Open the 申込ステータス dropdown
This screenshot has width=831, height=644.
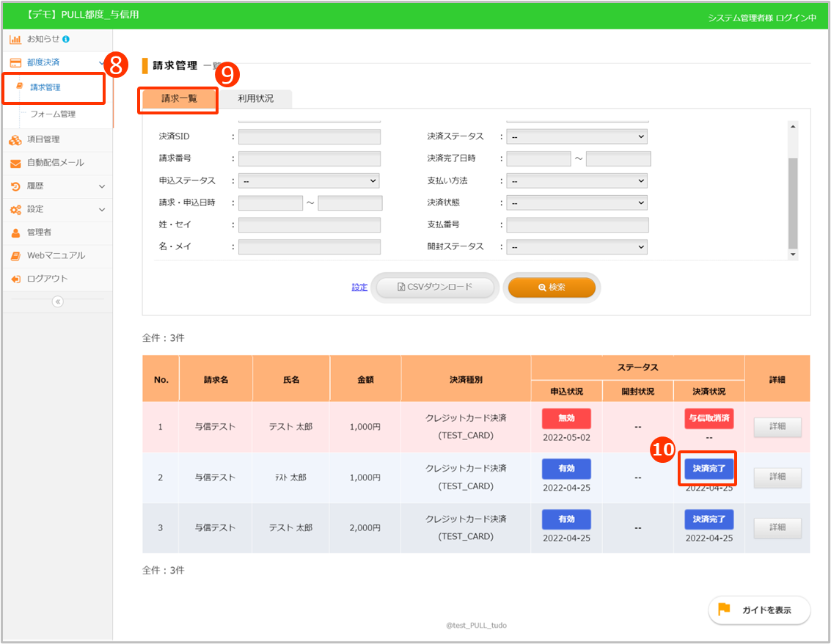tap(308, 180)
